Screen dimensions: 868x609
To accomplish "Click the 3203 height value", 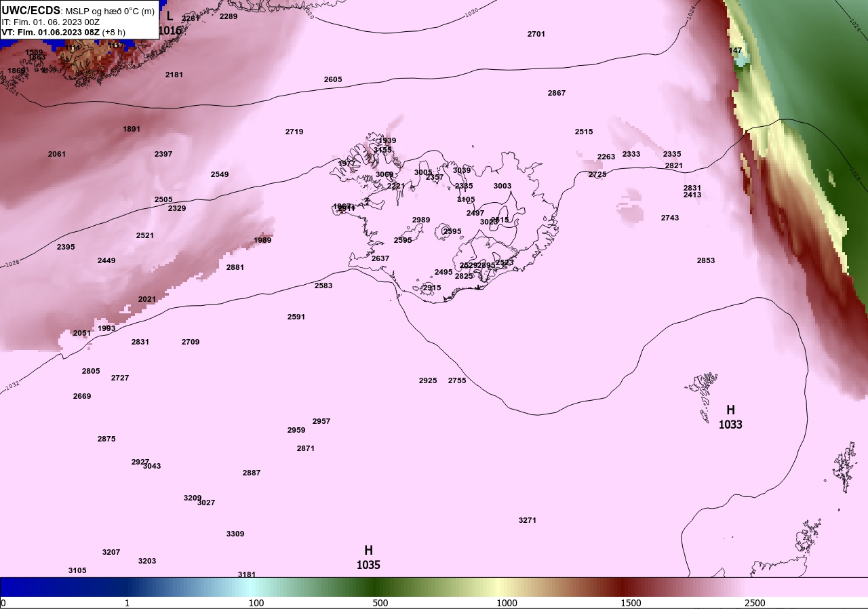I will tap(147, 561).
